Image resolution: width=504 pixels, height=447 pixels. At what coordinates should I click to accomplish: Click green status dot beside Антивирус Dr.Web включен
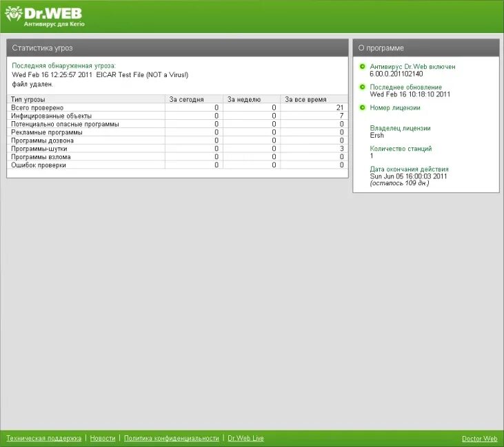362,67
